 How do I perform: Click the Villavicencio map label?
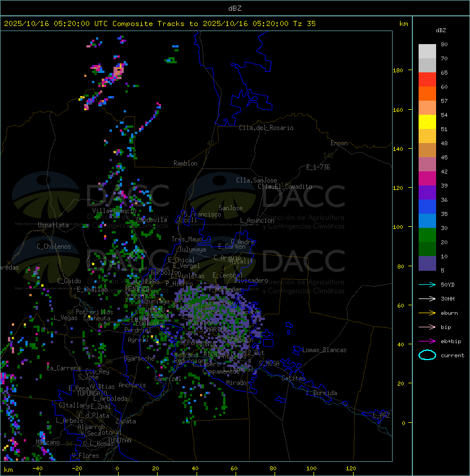click(114, 211)
